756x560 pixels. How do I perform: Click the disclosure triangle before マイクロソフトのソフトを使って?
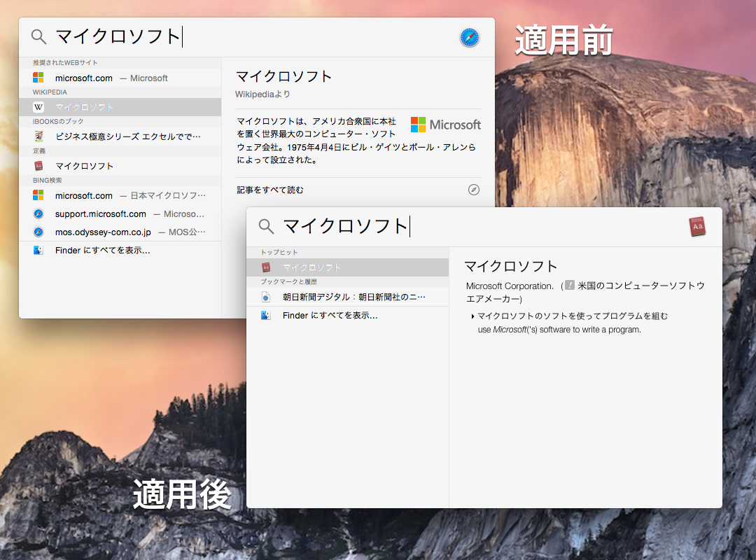point(472,317)
